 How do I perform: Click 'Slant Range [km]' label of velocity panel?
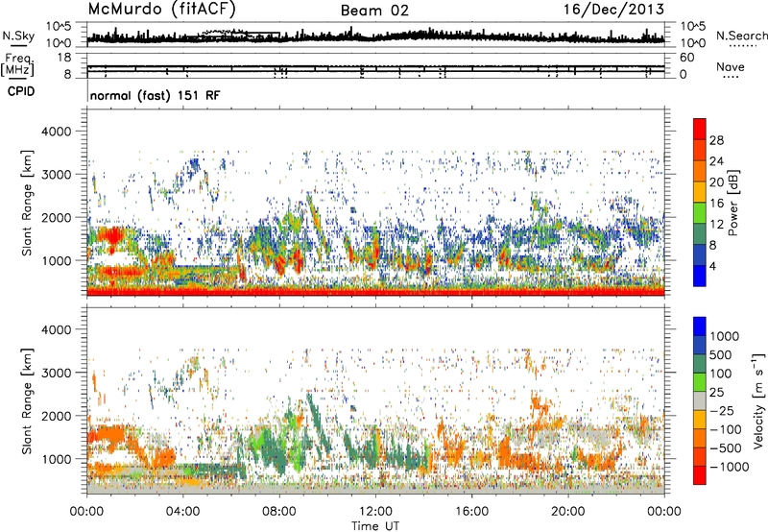click(27, 400)
